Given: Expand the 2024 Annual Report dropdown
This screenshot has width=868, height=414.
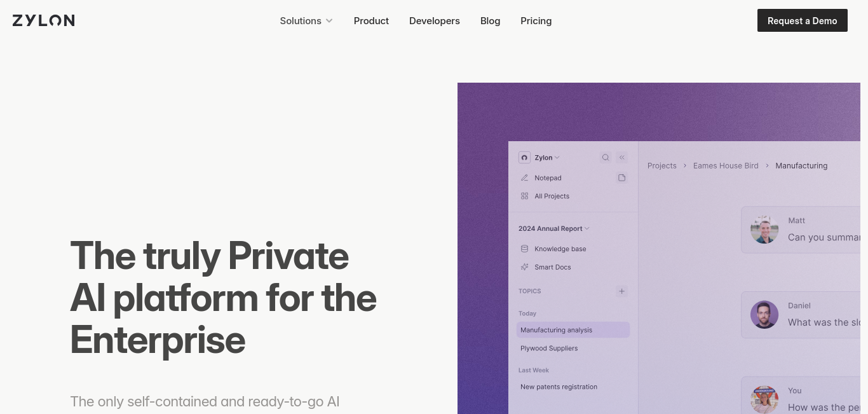Looking at the screenshot, I should coord(554,228).
